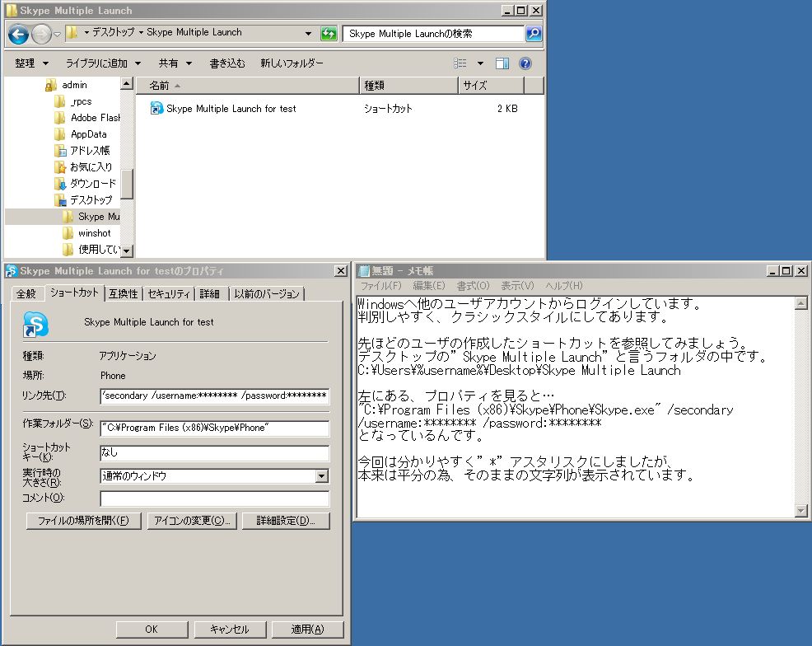Click アイコンの変更 button
Image resolution: width=812 pixels, height=646 pixels.
[x=192, y=521]
